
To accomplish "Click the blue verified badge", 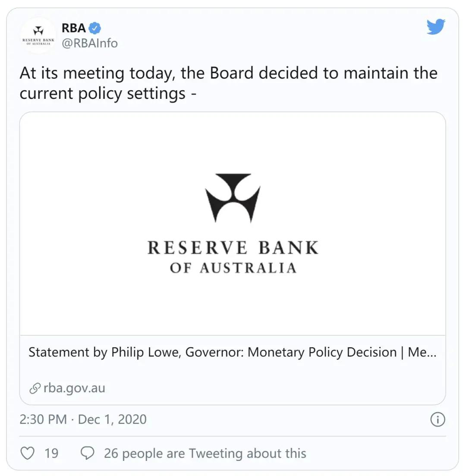I will pos(94,28).
